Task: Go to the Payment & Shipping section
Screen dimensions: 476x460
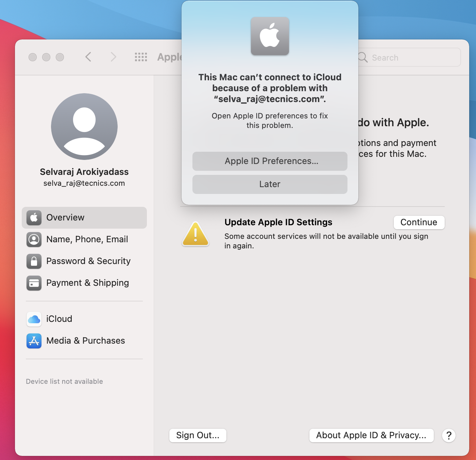Action: [84, 283]
